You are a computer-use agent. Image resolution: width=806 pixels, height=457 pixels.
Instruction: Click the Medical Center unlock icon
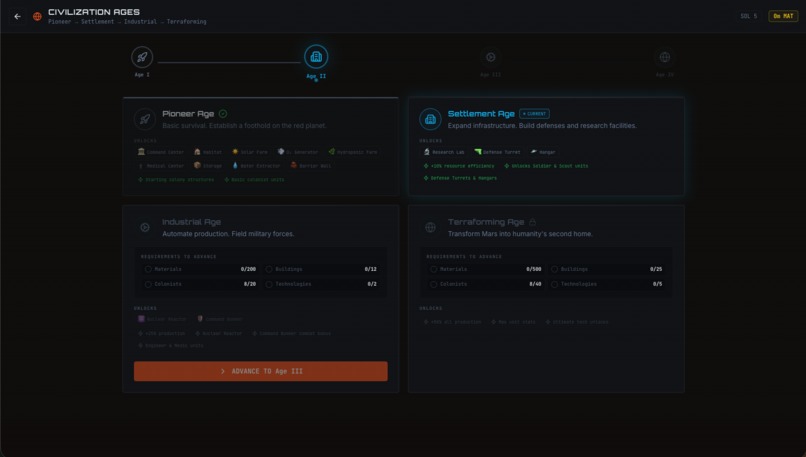tap(141, 166)
